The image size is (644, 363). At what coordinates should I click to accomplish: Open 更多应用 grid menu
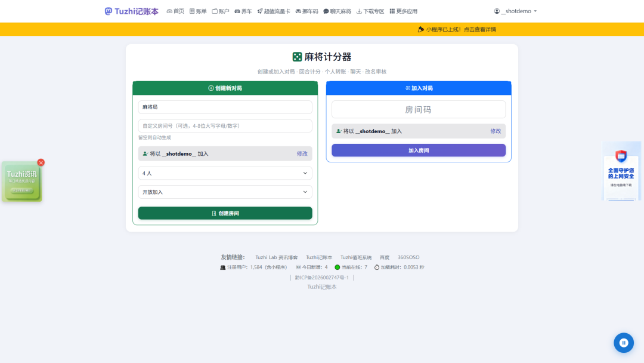click(x=403, y=11)
